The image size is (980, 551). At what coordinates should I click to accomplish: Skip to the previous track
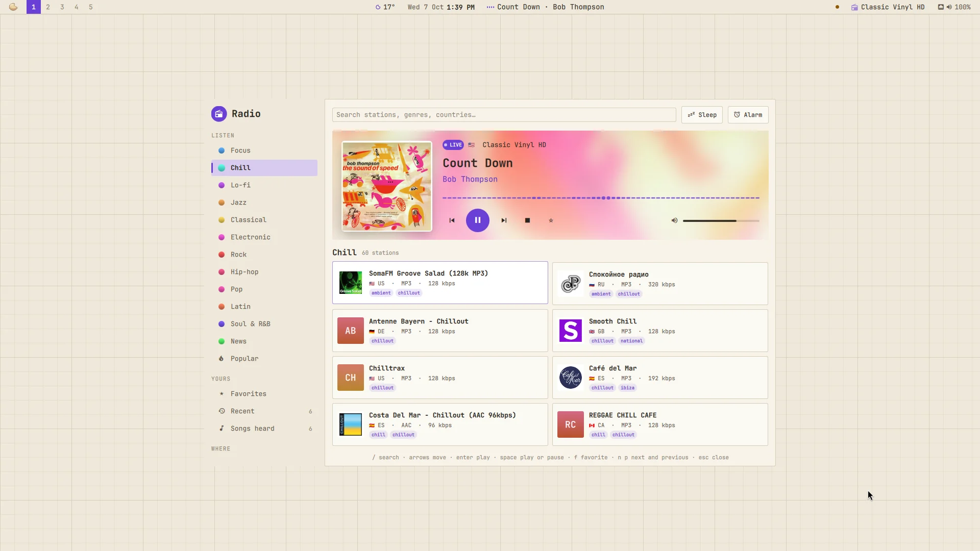coord(452,220)
